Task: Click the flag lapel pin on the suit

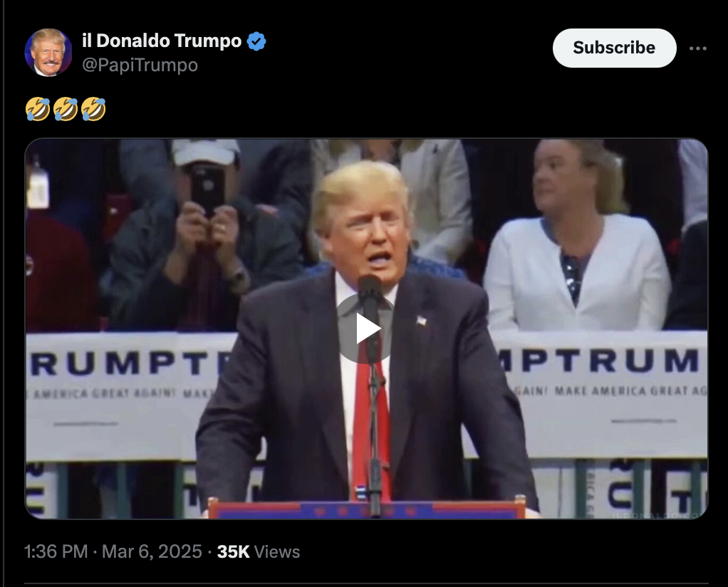Action: (x=422, y=320)
